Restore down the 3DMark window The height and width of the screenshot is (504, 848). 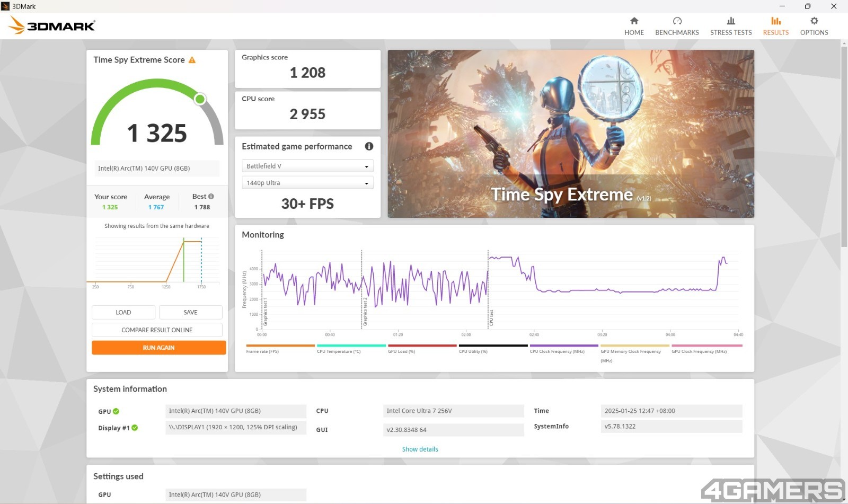coord(807,6)
